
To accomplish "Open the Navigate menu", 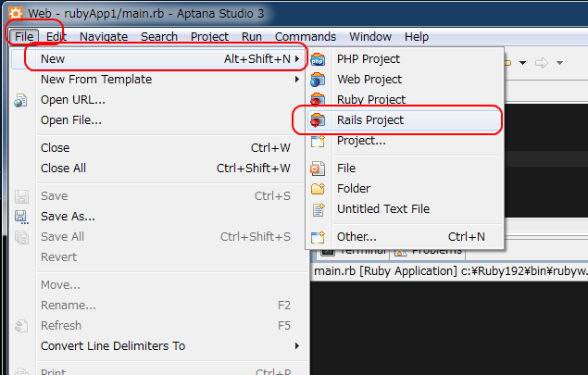I will click(104, 37).
